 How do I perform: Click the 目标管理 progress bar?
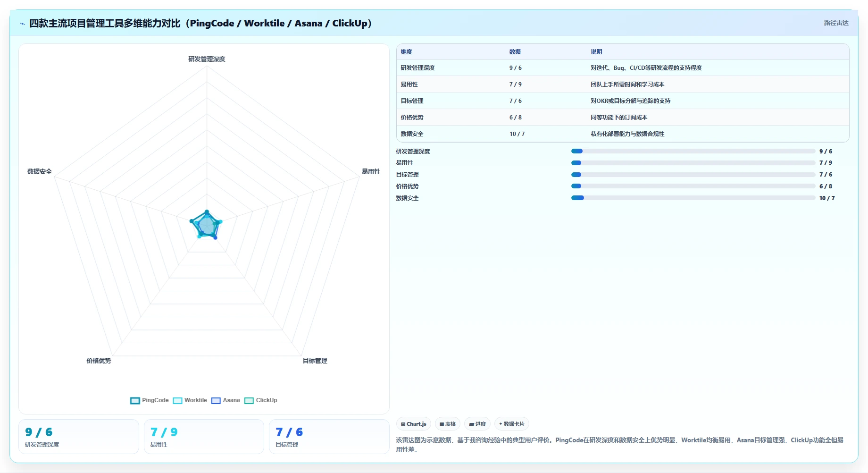click(693, 175)
